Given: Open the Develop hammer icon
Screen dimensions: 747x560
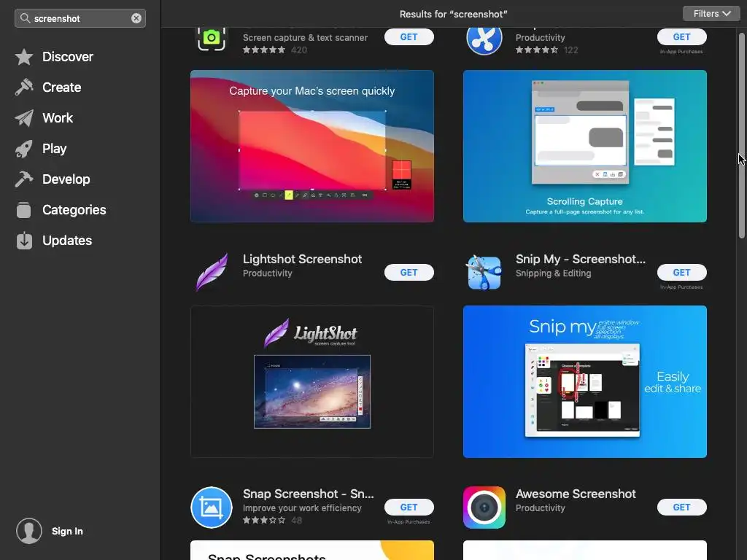Looking at the screenshot, I should point(24,179).
